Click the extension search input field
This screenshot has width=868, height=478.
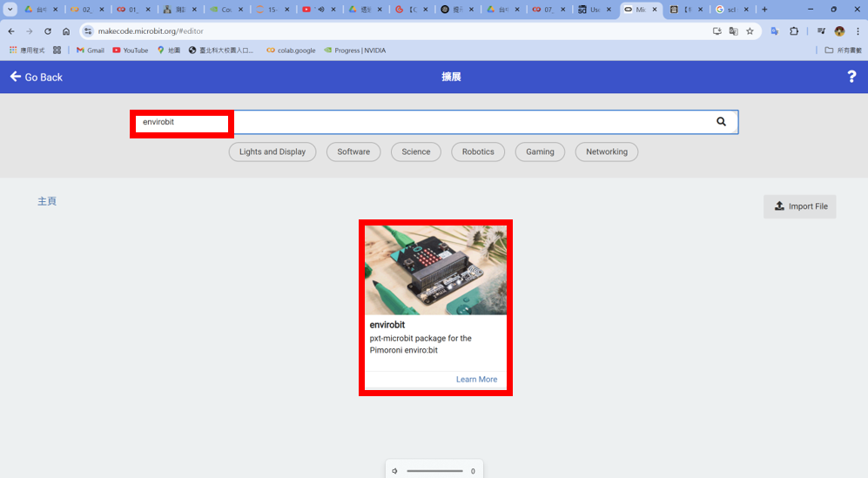point(434,122)
